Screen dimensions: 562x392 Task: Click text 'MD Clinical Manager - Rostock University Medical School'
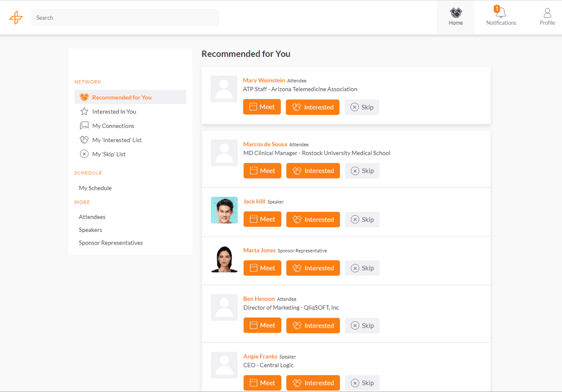[316, 153]
